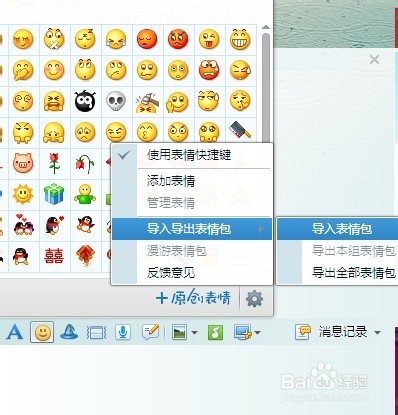Close the side panel with X

coord(374,60)
